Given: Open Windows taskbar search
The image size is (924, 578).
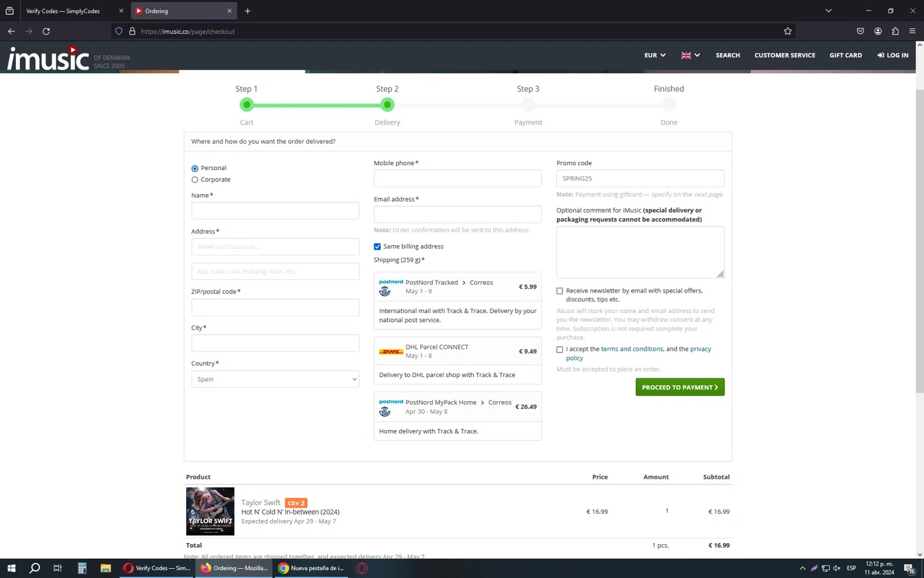Looking at the screenshot, I should pos(34,568).
